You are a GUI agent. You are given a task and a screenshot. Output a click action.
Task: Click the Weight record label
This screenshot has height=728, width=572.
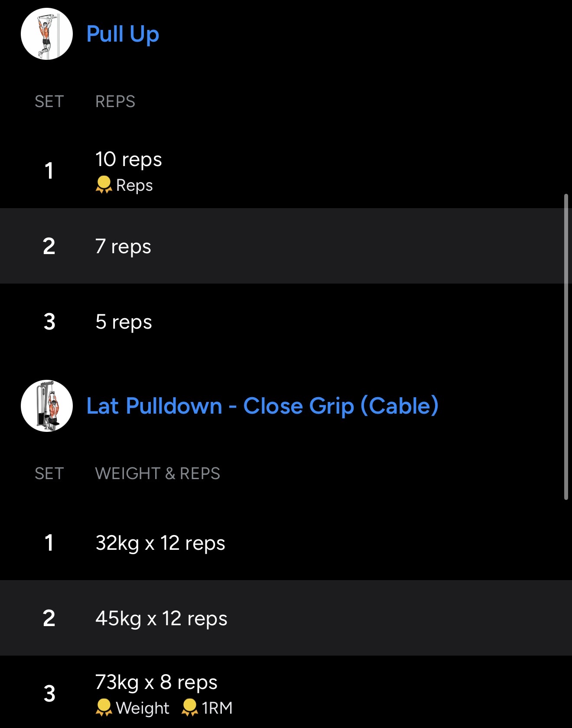coord(143,708)
